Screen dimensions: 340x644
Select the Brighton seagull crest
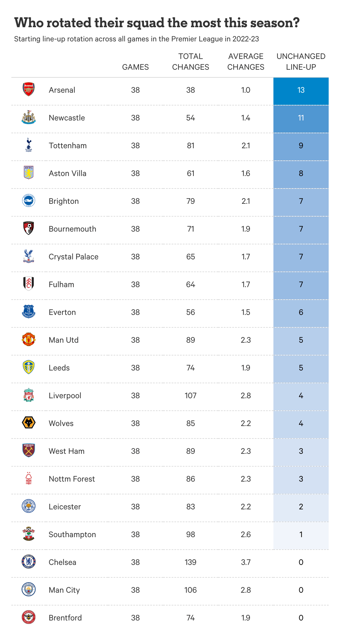[29, 201]
